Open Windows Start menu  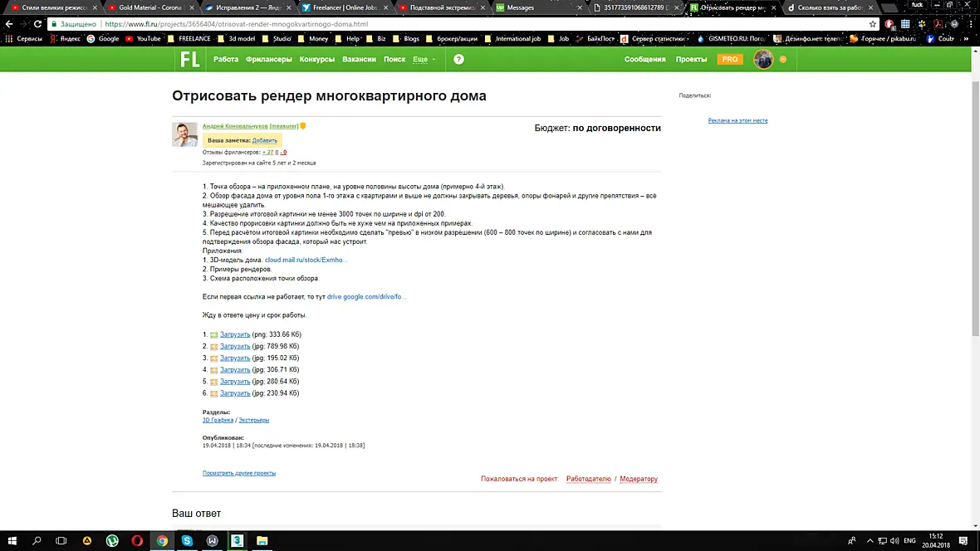[12, 540]
